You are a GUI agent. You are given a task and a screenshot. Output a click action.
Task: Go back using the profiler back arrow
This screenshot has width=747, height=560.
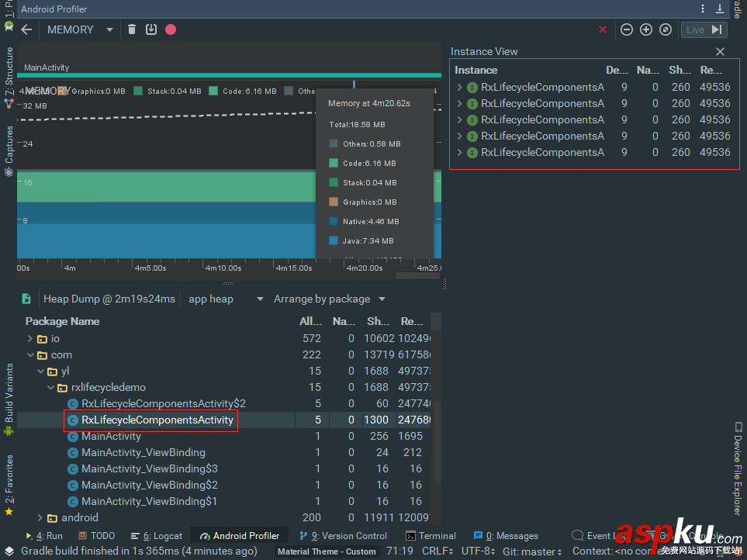click(27, 29)
